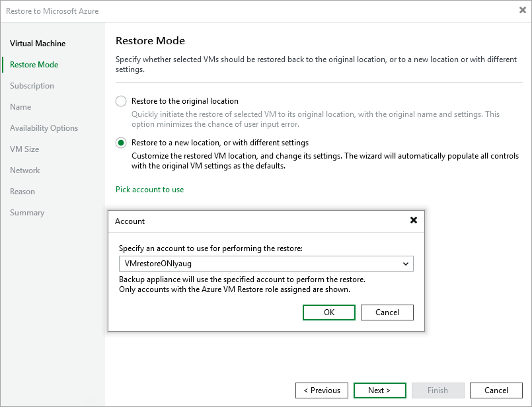The width and height of the screenshot is (532, 407).
Task: Confirm the account with OK
Action: pyautogui.click(x=328, y=312)
